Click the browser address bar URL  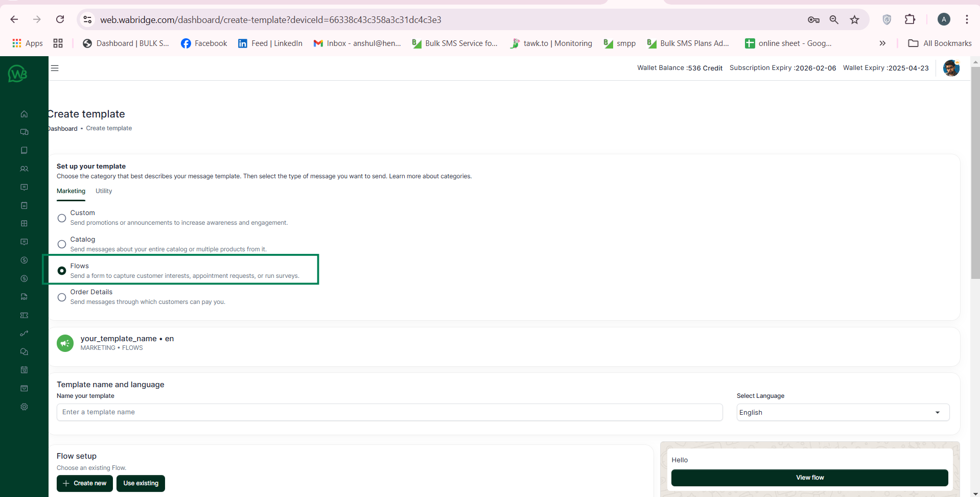(271, 19)
